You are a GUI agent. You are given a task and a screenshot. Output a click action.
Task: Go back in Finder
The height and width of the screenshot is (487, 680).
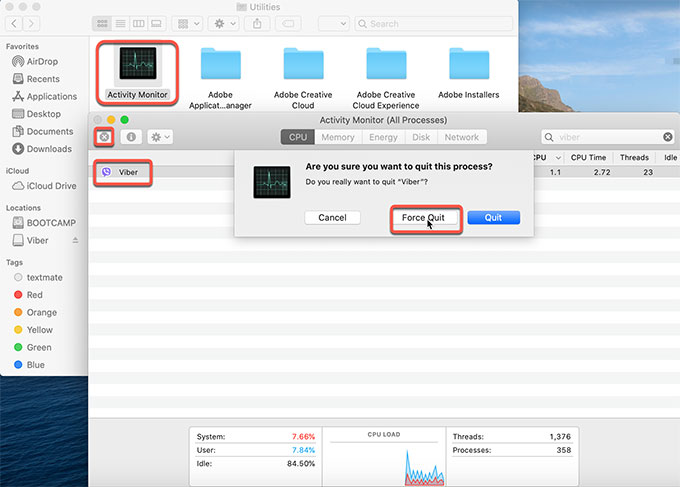(14, 23)
